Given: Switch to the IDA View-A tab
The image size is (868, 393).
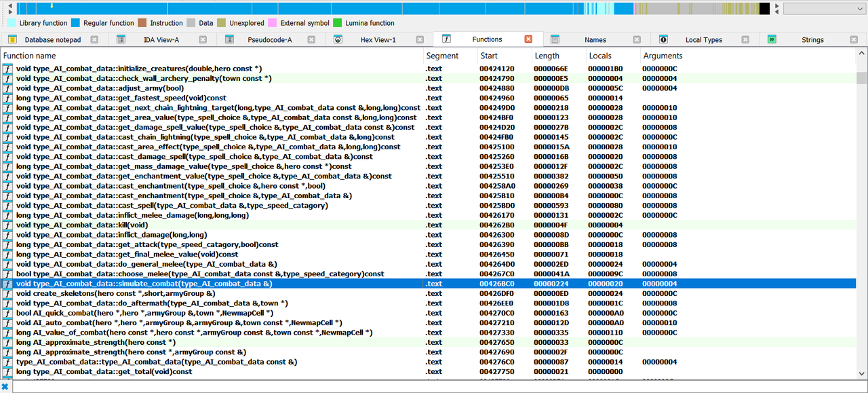Looking at the screenshot, I should 161,39.
